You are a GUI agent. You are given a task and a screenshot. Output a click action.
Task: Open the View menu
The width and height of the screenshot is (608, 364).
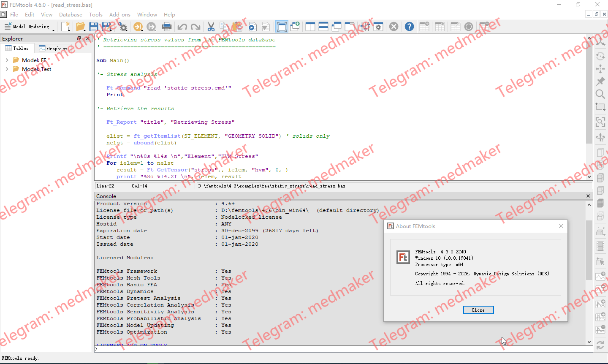[x=46, y=15]
